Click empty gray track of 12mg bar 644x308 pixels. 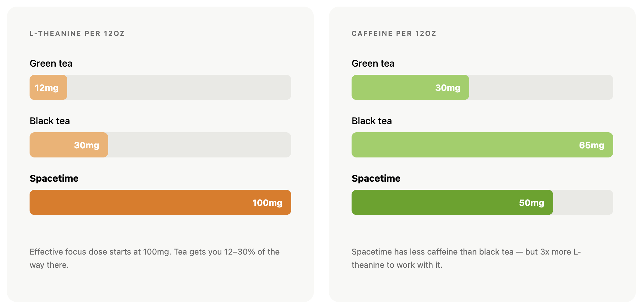(179, 87)
